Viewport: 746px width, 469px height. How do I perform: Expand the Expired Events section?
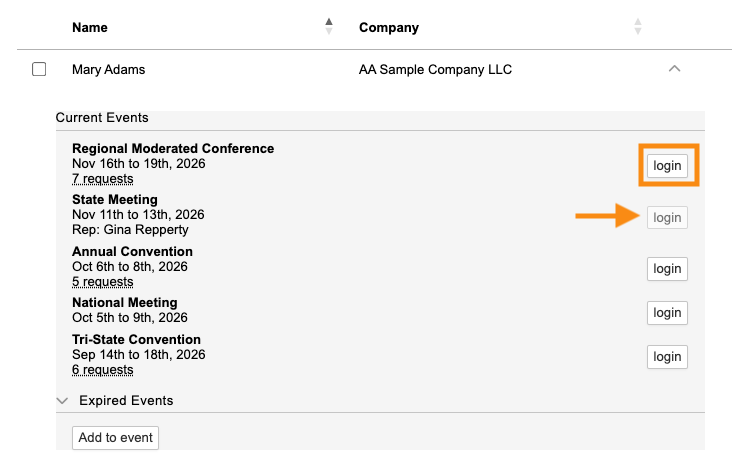(62, 401)
